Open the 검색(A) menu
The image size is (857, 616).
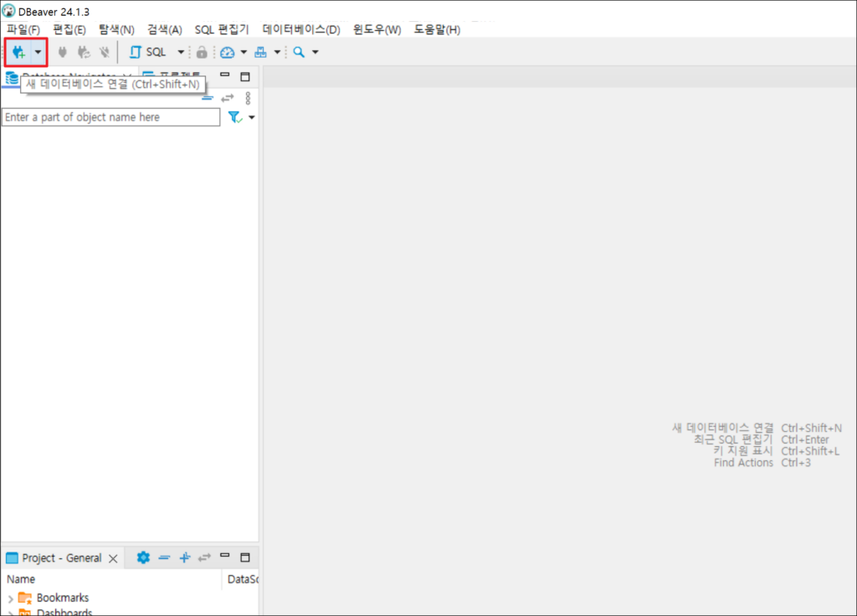165,29
